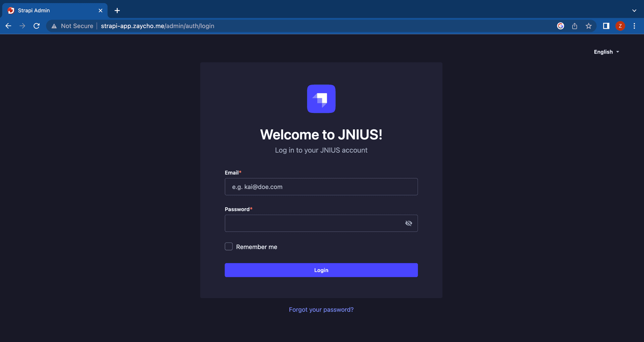Viewport: 644px width, 342px height.
Task: Reload the Strapi login page
Action: click(x=37, y=26)
